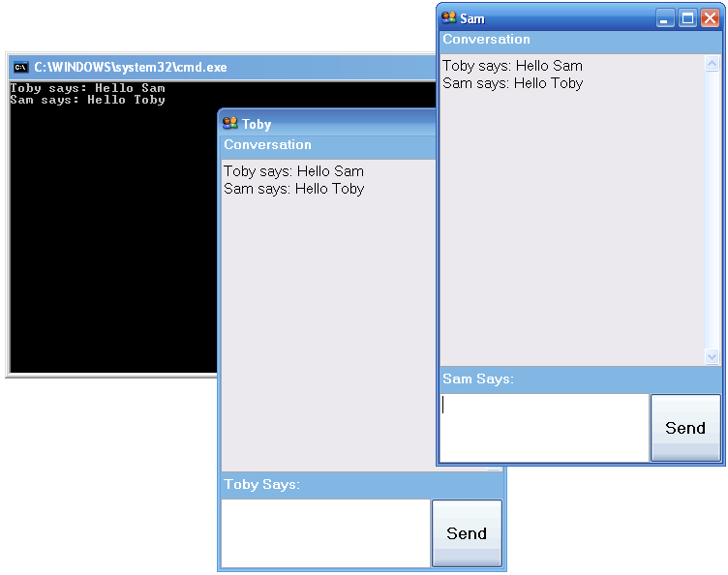Click the scroll up arrow in Sam's conversation
This screenshot has width=728, height=575.
click(713, 64)
